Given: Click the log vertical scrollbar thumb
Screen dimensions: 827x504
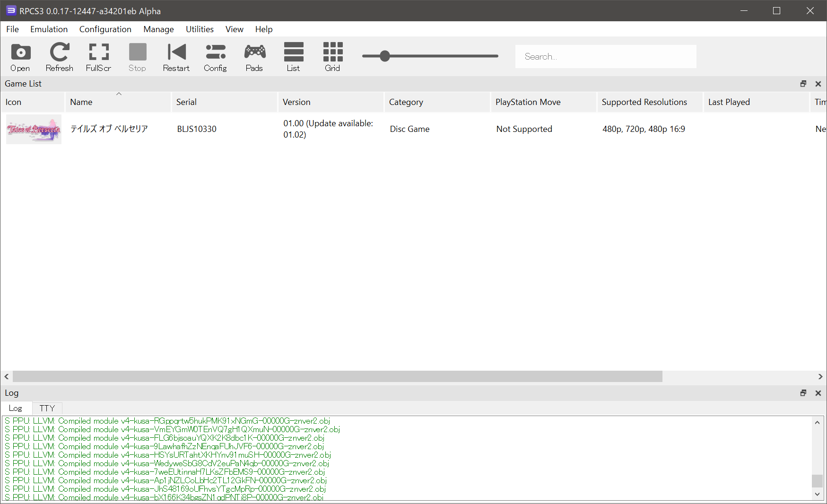Looking at the screenshot, I should click(x=817, y=481).
